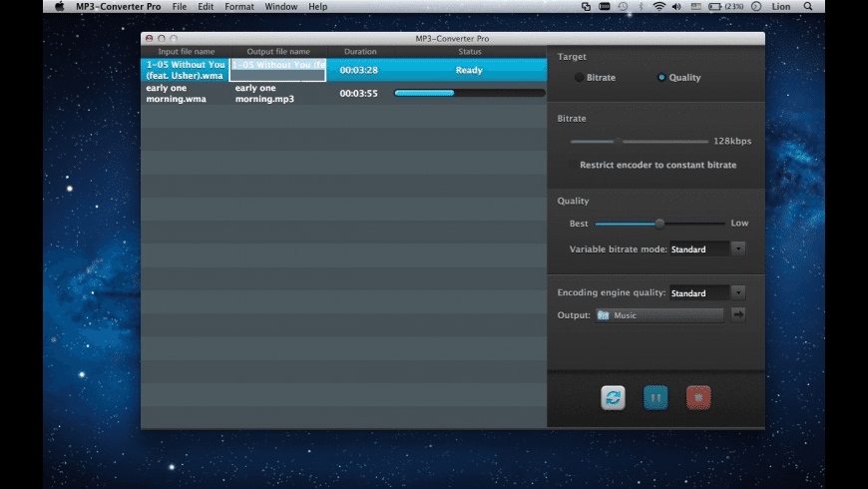Click the Status column header

point(470,52)
